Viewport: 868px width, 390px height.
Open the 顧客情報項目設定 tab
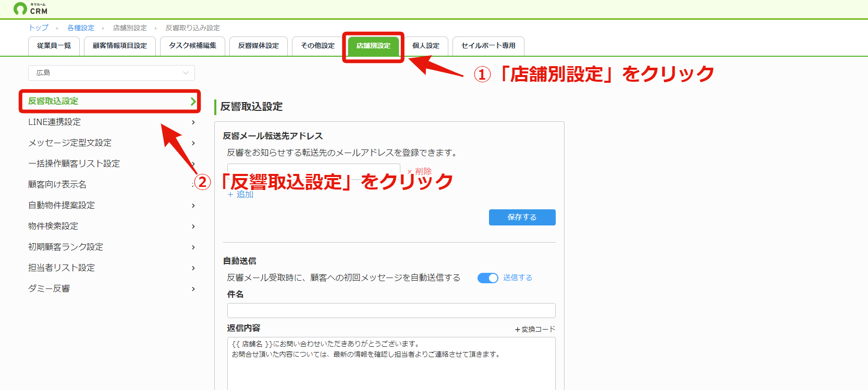point(119,46)
